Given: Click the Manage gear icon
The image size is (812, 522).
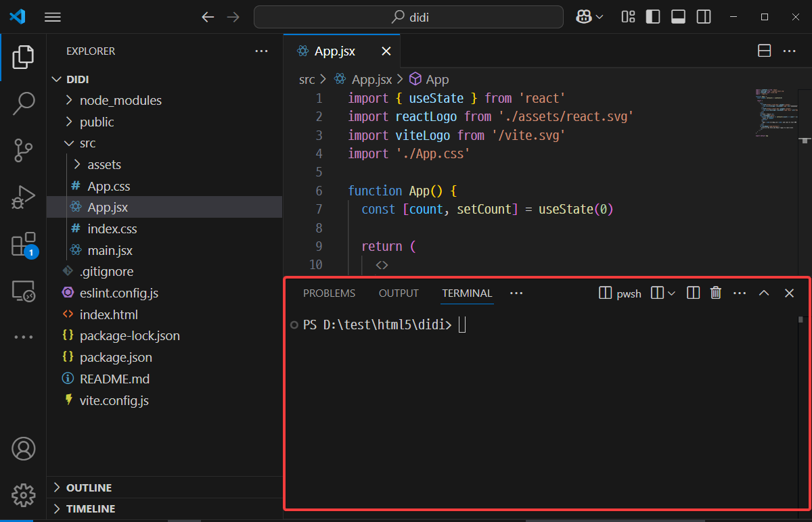Looking at the screenshot, I should [23, 495].
